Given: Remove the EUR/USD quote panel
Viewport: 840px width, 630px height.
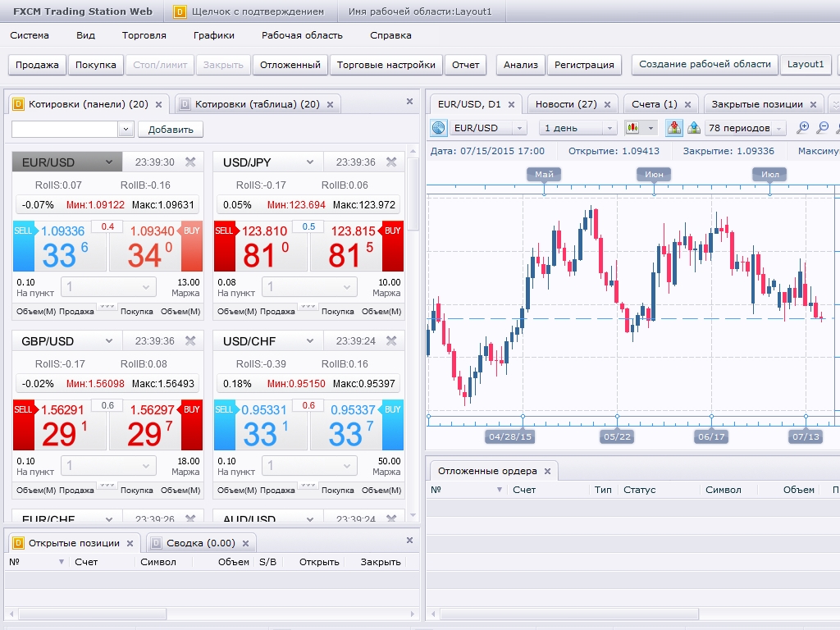Looking at the screenshot, I should click(190, 162).
